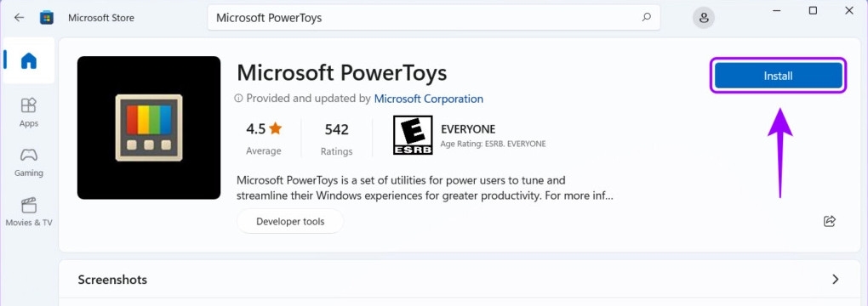The width and height of the screenshot is (868, 306).
Task: Open the Gaming sidebar section
Action: (29, 162)
